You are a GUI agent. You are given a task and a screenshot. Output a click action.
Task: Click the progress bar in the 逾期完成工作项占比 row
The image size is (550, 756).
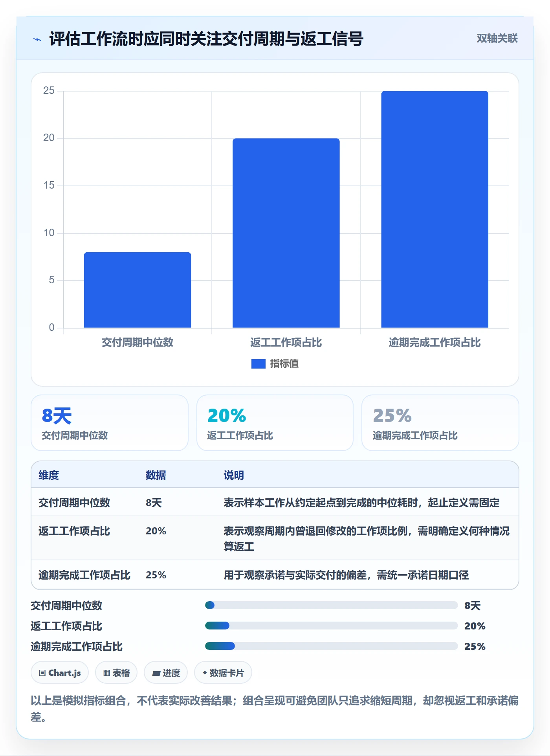click(x=331, y=646)
